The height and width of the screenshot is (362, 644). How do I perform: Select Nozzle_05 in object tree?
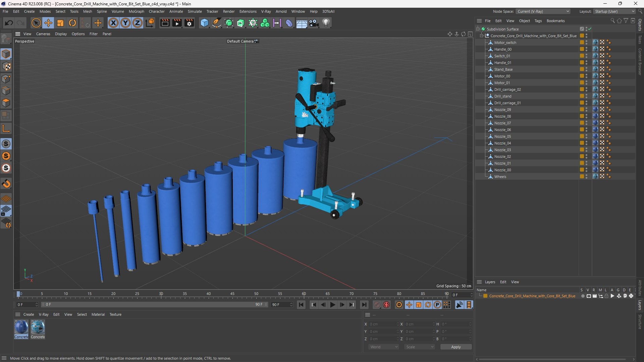click(x=502, y=136)
